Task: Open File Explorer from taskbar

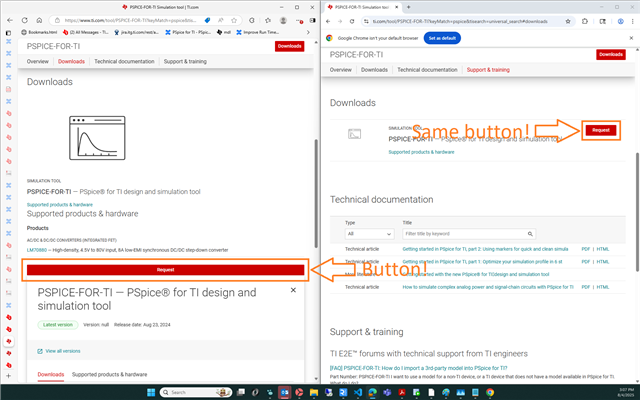Action: coord(313,392)
